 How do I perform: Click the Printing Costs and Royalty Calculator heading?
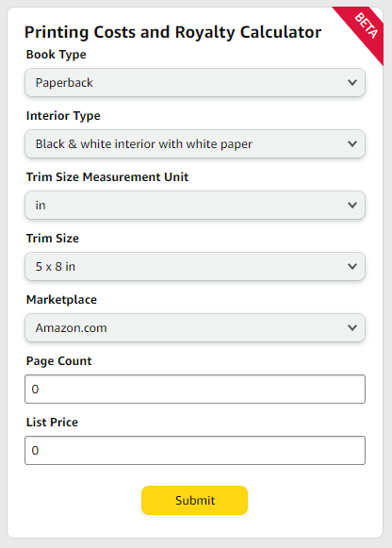point(172,32)
